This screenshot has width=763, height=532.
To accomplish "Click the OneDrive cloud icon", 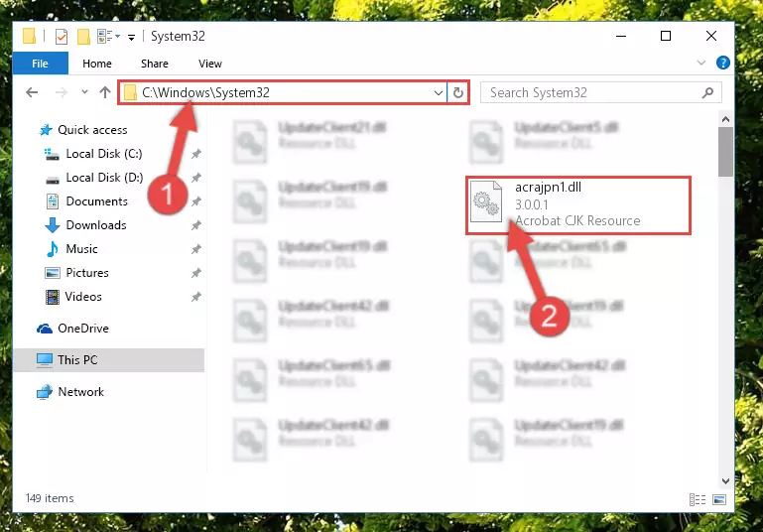I will click(x=45, y=330).
